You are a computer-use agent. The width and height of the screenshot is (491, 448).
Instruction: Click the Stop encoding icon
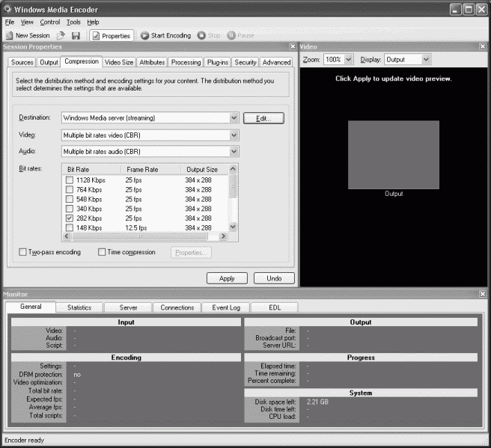point(201,36)
